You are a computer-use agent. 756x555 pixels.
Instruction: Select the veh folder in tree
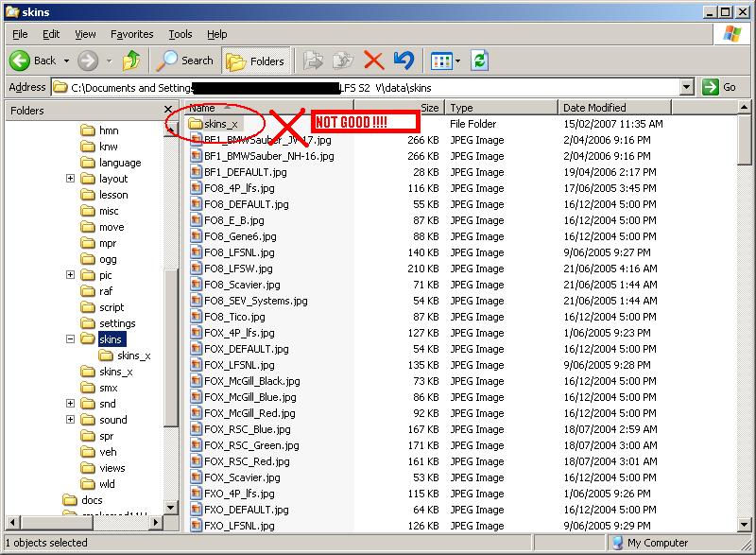[x=108, y=452]
